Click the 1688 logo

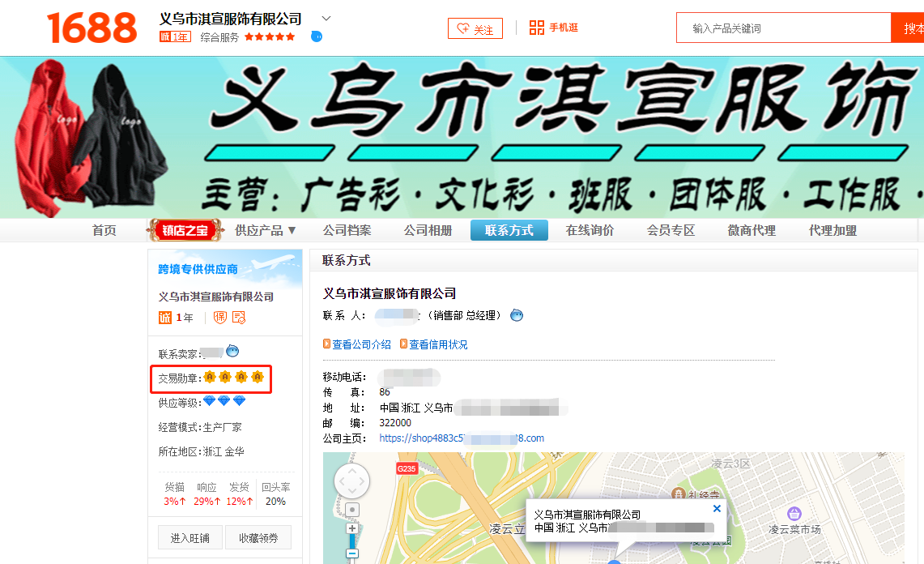click(92, 28)
